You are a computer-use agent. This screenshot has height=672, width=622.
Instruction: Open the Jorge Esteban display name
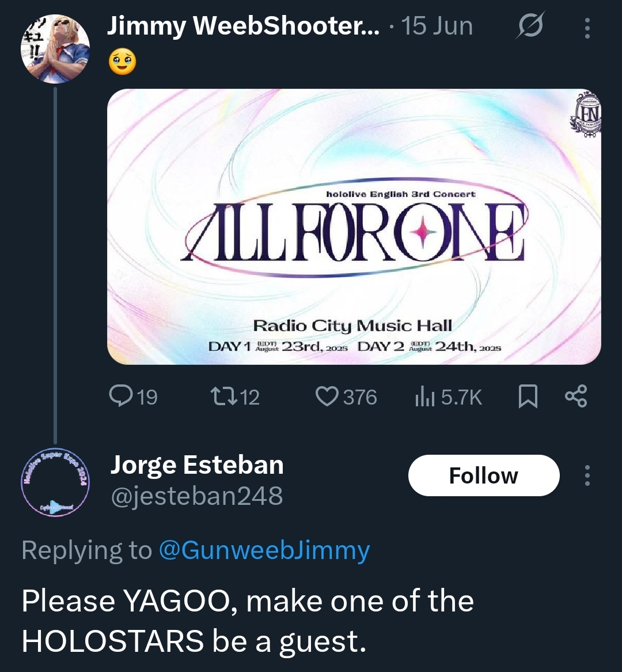point(197,465)
